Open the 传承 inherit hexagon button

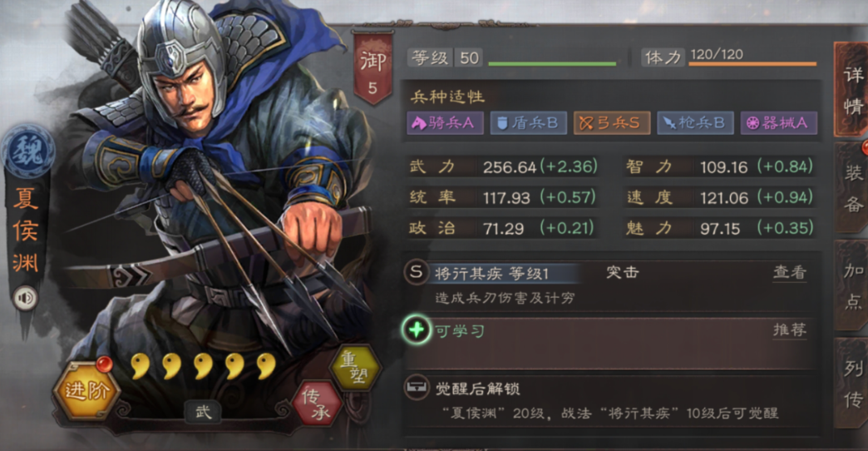pos(318,404)
